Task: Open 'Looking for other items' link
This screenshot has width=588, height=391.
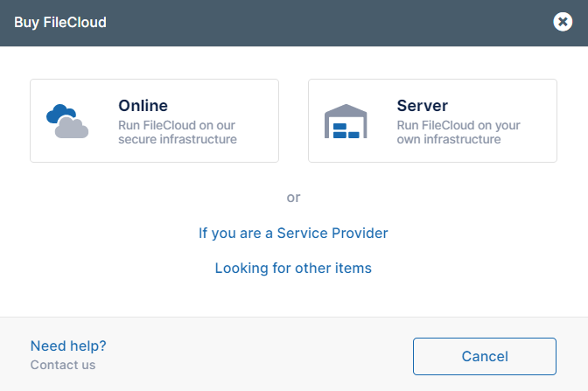Action: [x=293, y=268]
